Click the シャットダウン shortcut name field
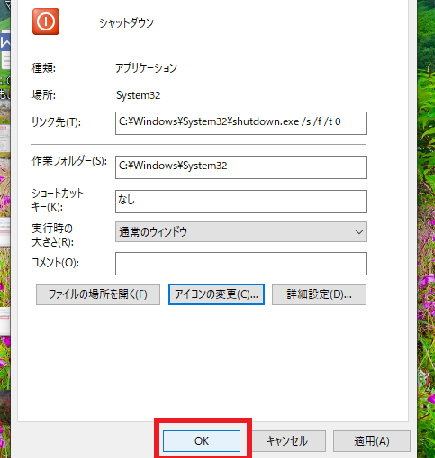This screenshot has height=458, width=435. pyautogui.click(x=126, y=23)
